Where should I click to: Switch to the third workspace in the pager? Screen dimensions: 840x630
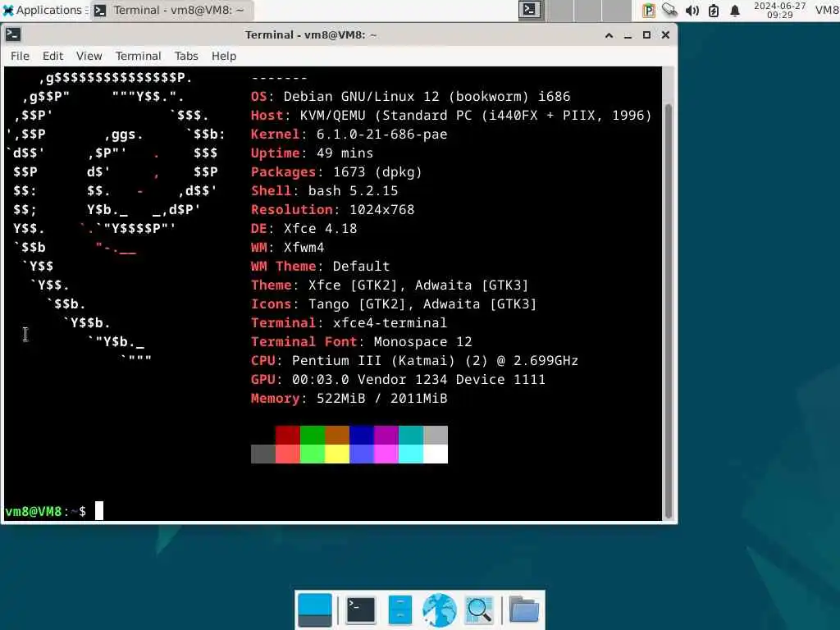pyautogui.click(x=588, y=10)
